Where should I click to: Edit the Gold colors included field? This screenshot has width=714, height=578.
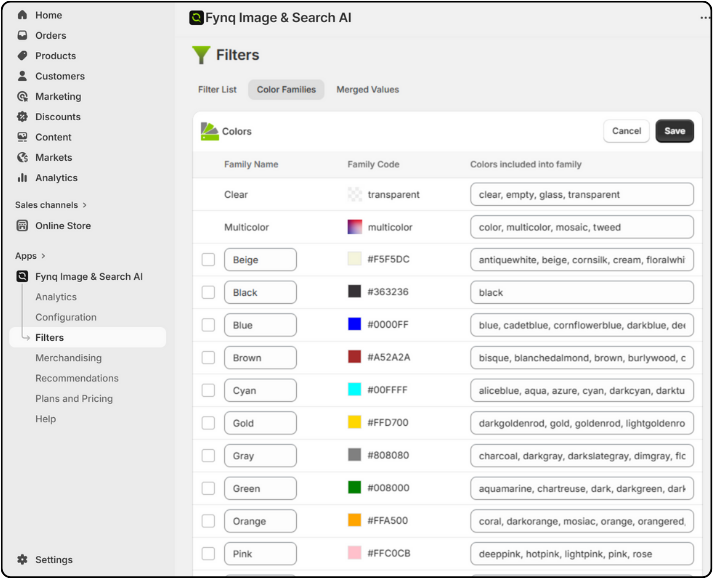[582, 423]
